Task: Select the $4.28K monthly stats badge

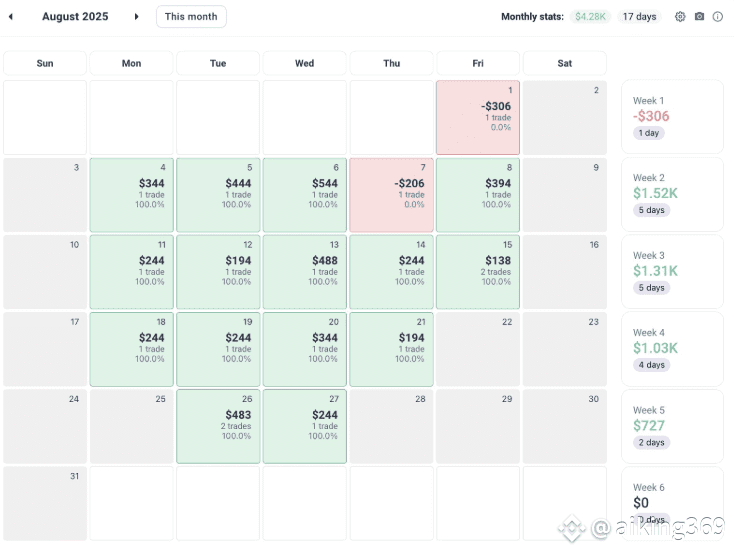Action: pos(590,17)
